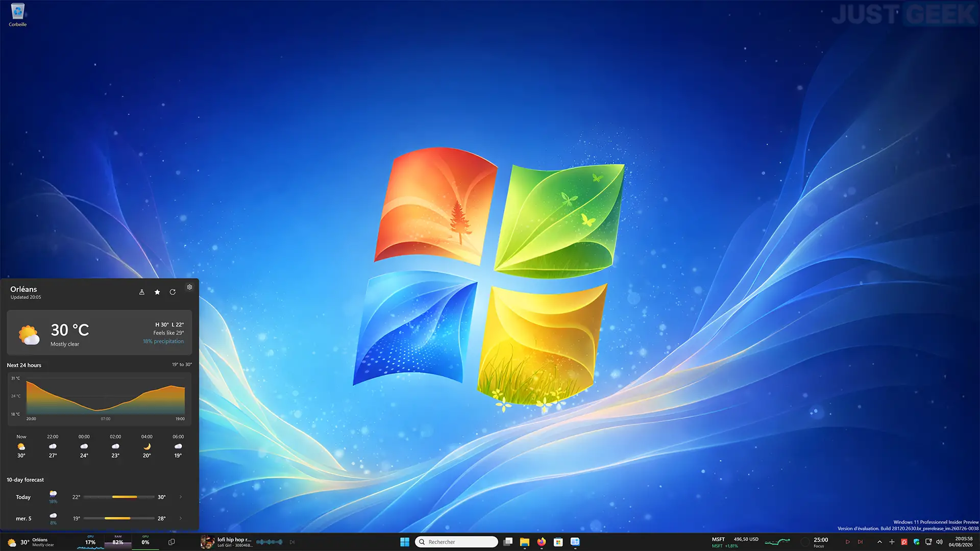Click the red app icon in system tray
Viewport: 980px width, 551px height.
pos(904,542)
